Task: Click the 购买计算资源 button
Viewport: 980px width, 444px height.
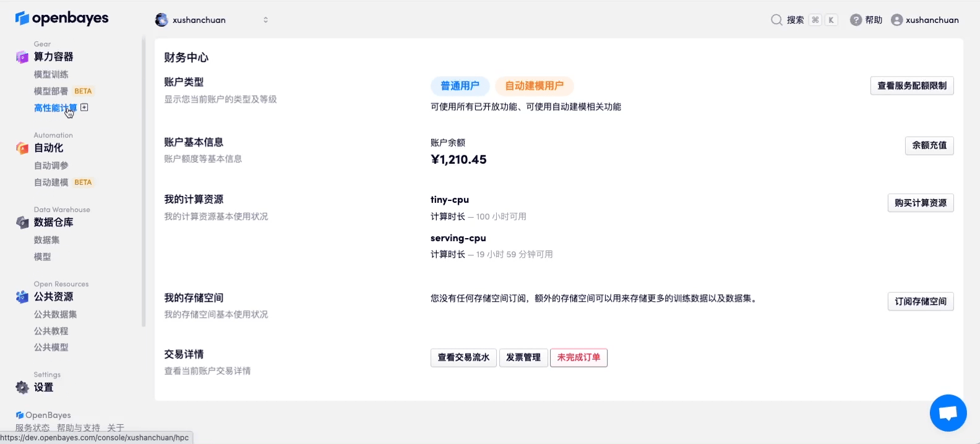Action: [920, 203]
